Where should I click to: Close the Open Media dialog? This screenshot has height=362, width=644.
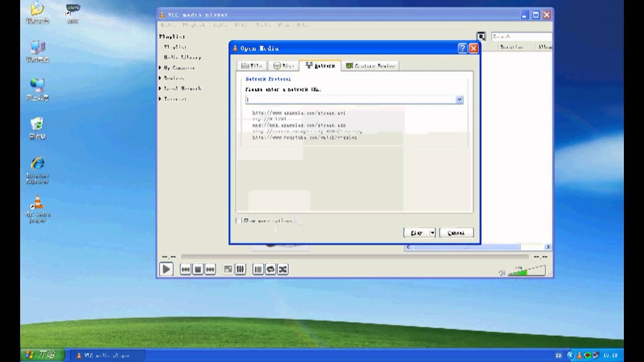pos(473,48)
